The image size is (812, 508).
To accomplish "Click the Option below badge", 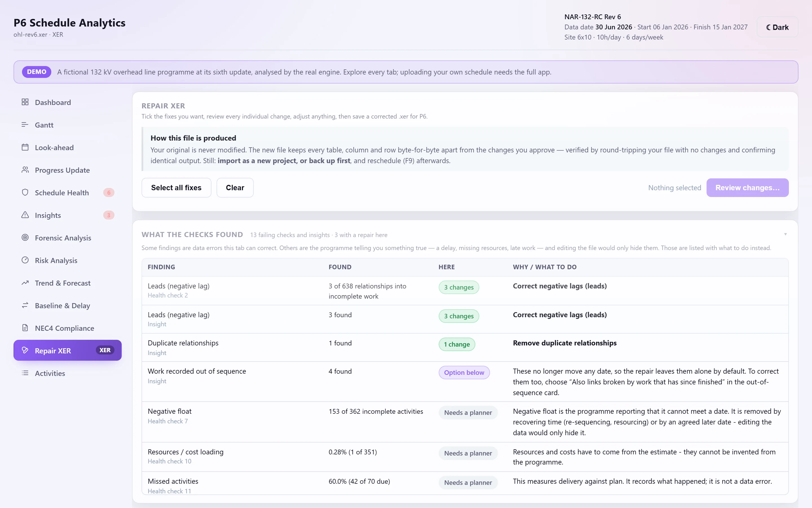I will click(x=464, y=372).
